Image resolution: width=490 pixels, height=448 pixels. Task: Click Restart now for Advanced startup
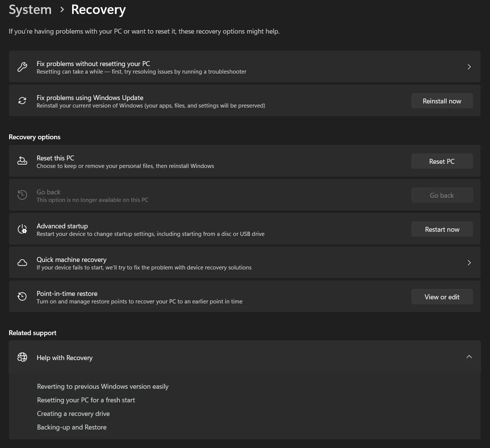point(442,229)
